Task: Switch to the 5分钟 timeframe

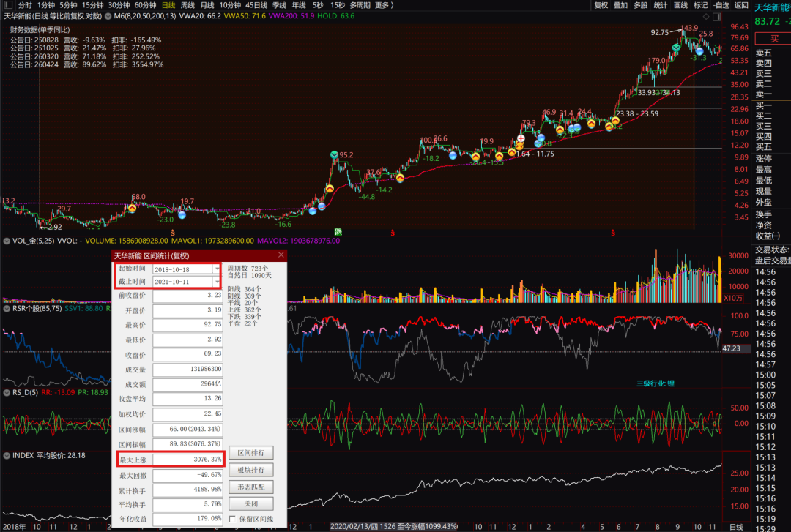Action: (68, 5)
